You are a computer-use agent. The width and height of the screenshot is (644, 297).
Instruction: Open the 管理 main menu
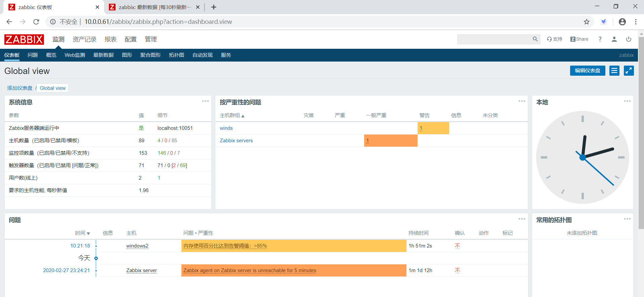click(151, 39)
